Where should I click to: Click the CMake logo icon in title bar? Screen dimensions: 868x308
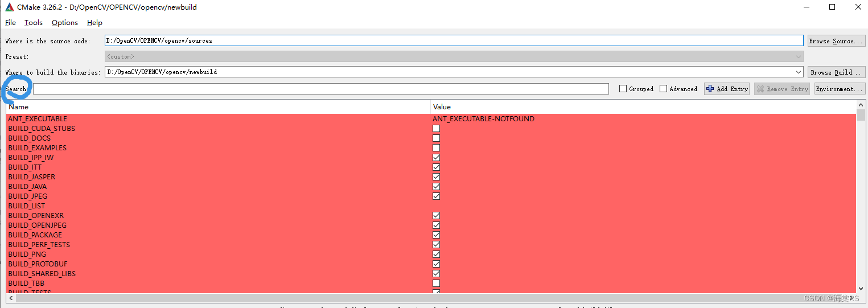point(10,7)
